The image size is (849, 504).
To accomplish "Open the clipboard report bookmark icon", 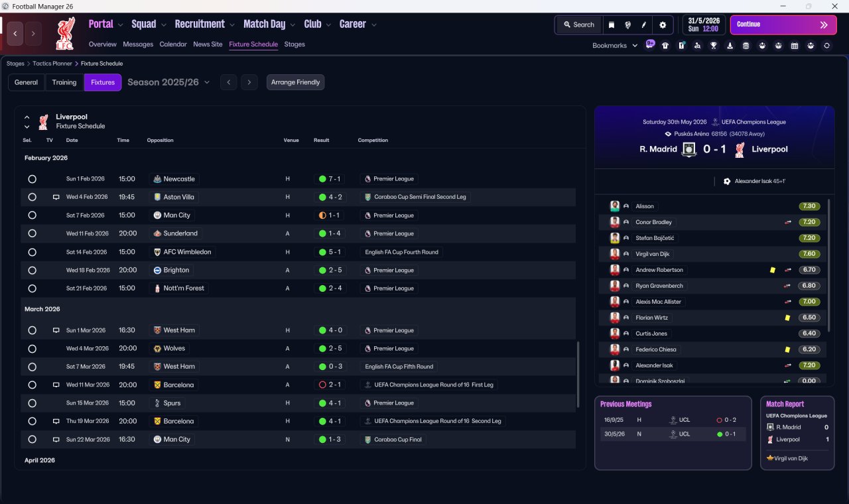I will coord(681,46).
